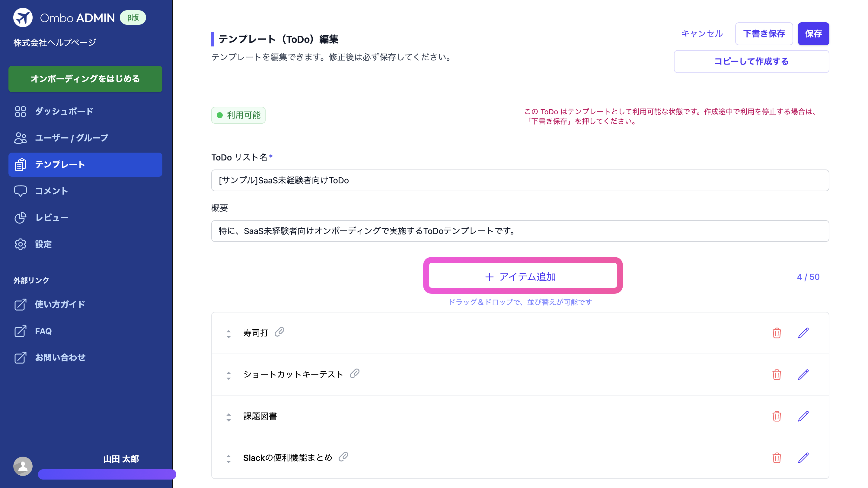Click the template clipboard icon
Viewport: 868px width, 488px height.
(20, 165)
